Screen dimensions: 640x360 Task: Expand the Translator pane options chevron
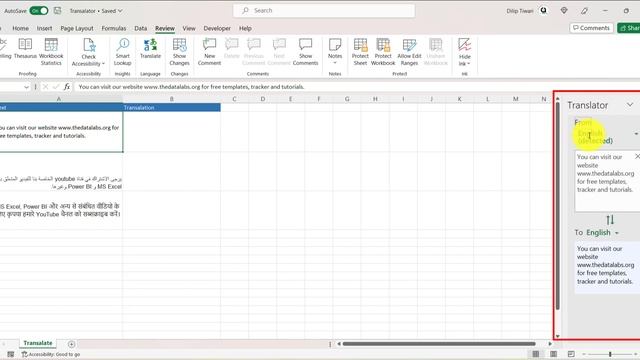(630, 105)
